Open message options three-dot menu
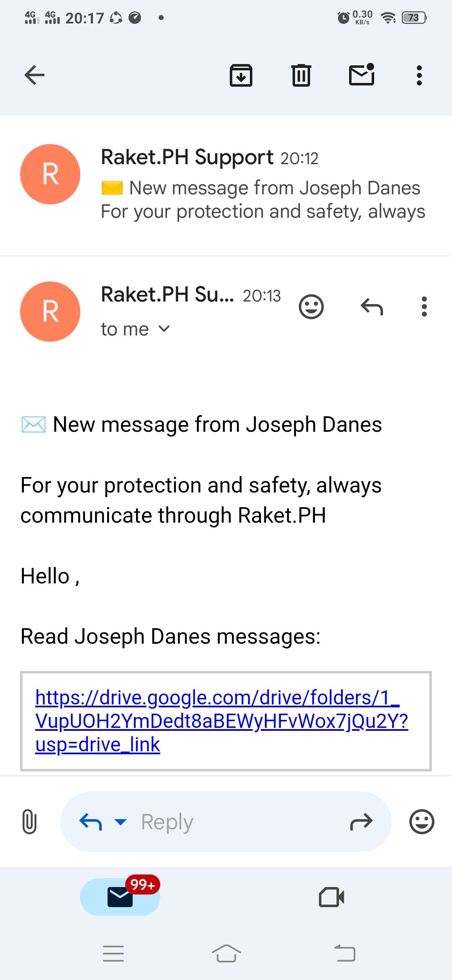 point(424,307)
